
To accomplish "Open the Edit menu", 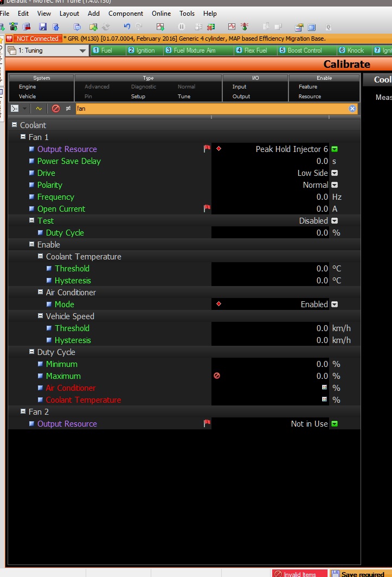I will coord(23,13).
